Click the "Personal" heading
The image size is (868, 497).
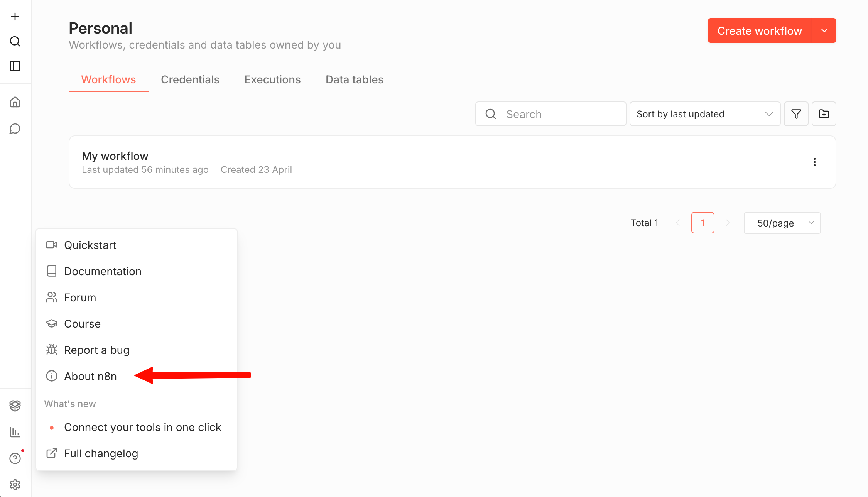pos(100,28)
